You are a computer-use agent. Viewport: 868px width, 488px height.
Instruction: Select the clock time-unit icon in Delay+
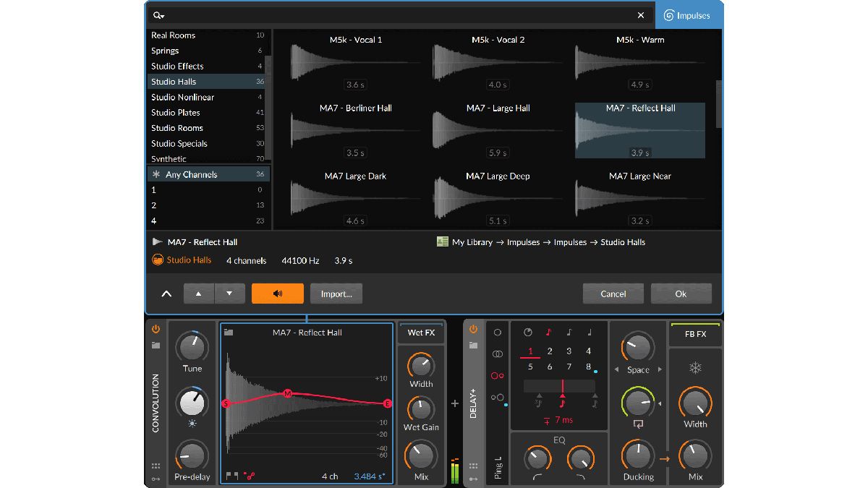528,333
